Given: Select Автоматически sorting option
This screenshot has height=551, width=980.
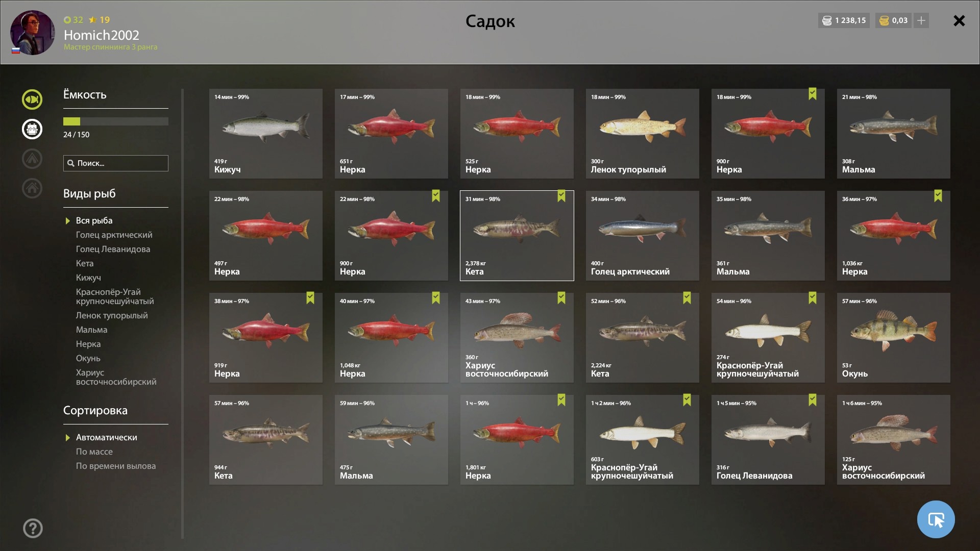Looking at the screenshot, I should pyautogui.click(x=107, y=437).
